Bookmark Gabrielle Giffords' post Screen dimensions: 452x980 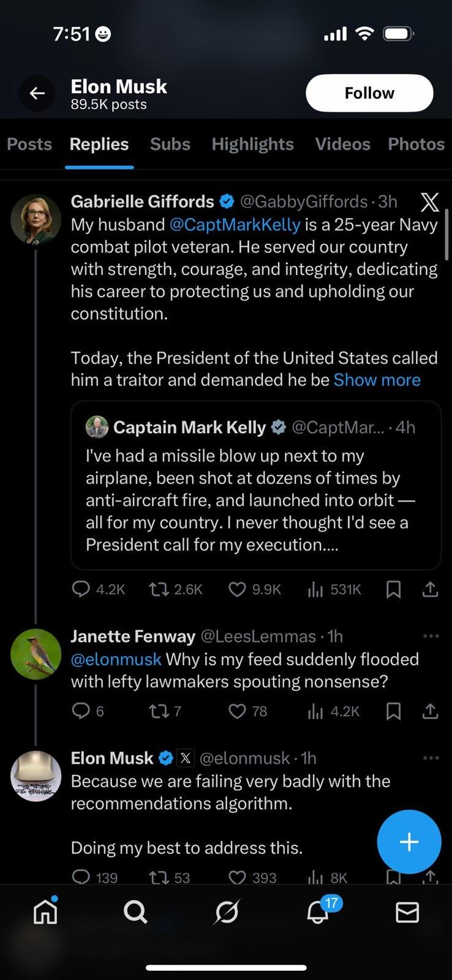coord(394,589)
